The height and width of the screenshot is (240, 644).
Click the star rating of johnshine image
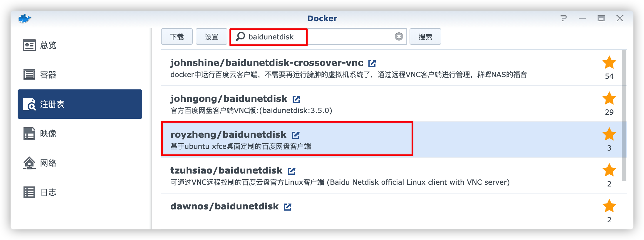[609, 62]
